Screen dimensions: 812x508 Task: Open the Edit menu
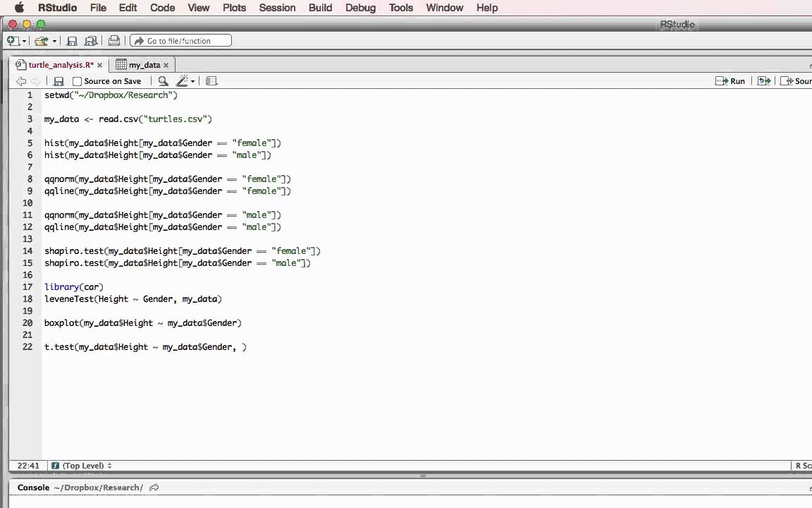[x=128, y=8]
